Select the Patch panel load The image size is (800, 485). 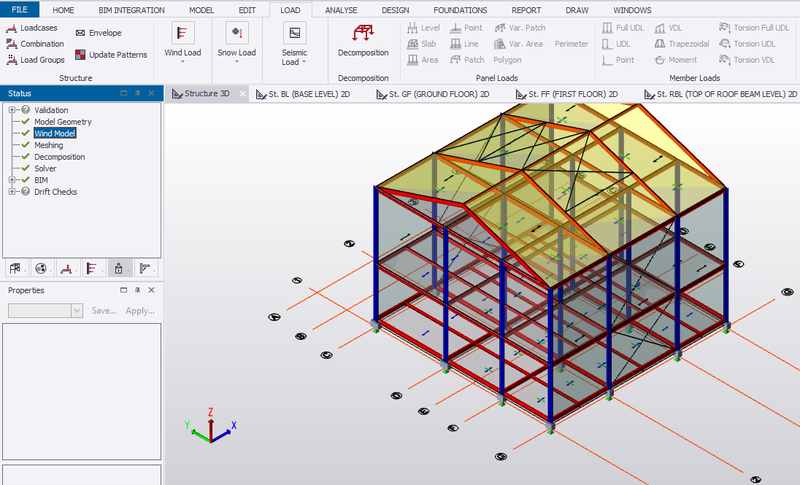click(x=467, y=60)
